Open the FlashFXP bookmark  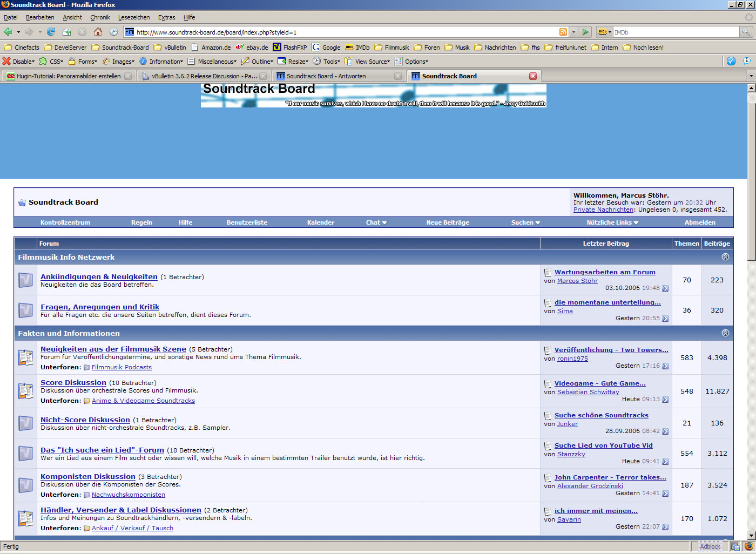pos(290,48)
